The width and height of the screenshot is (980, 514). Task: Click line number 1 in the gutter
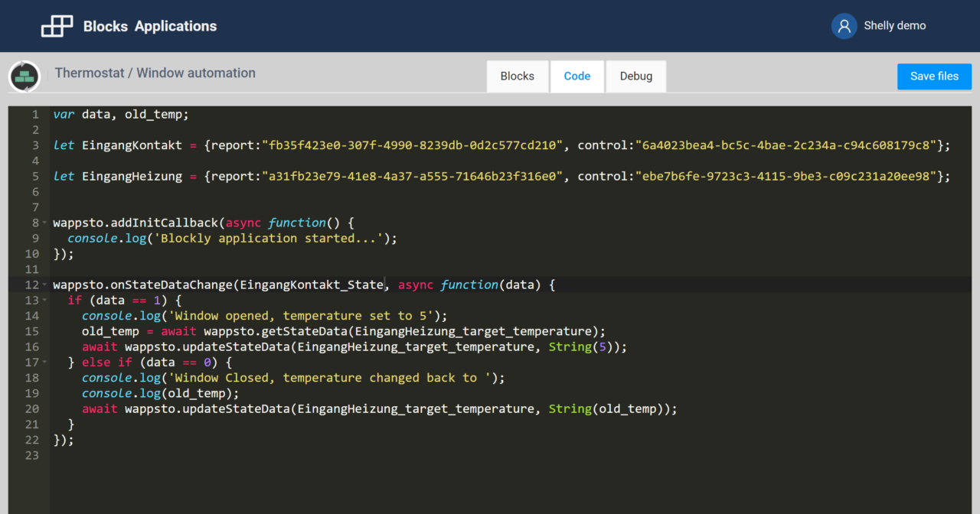pos(34,115)
